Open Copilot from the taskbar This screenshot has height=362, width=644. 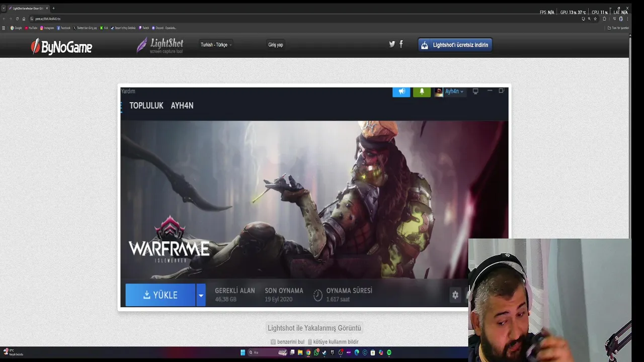click(x=381, y=352)
